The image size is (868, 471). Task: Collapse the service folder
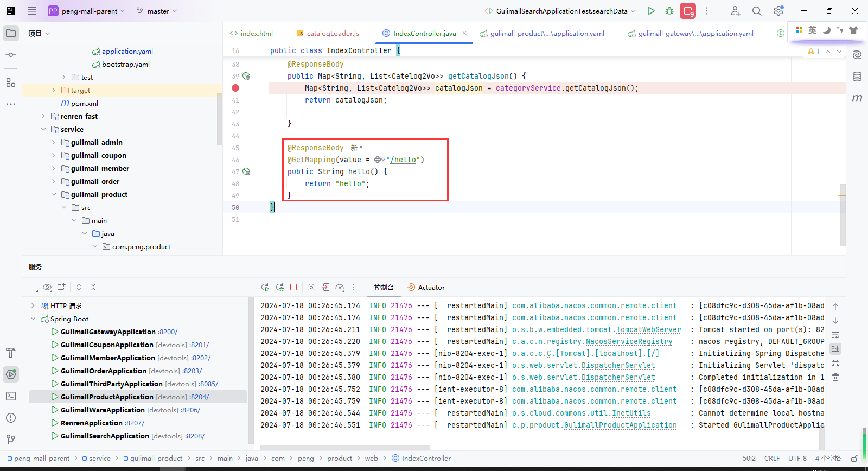tap(43, 129)
